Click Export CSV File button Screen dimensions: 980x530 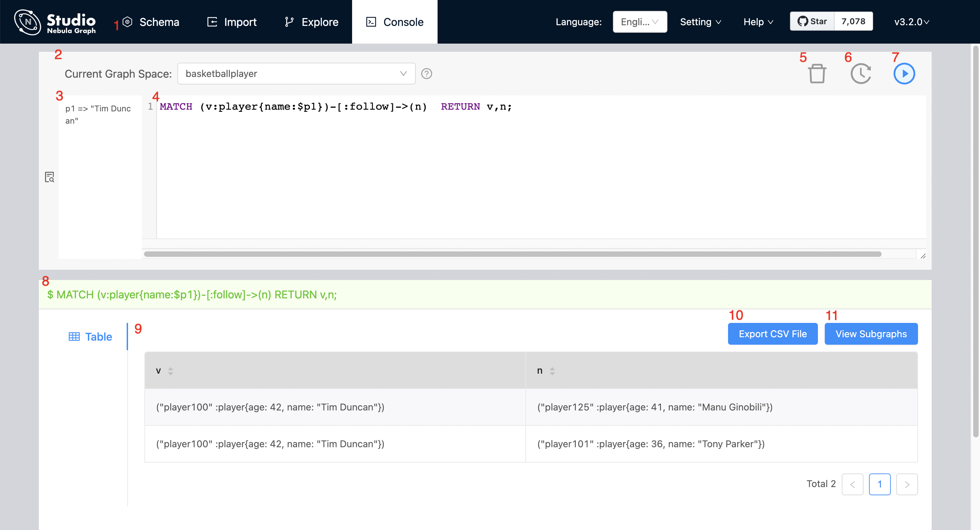(772, 334)
